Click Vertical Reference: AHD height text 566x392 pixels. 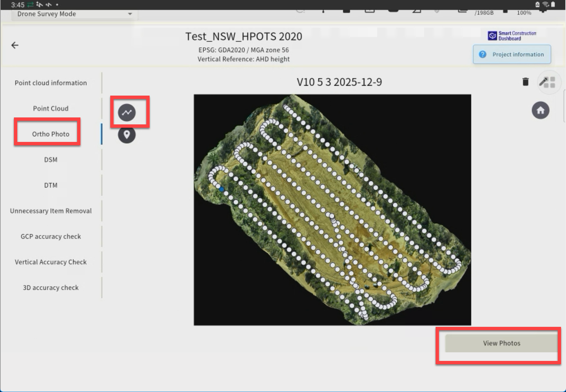[244, 59]
